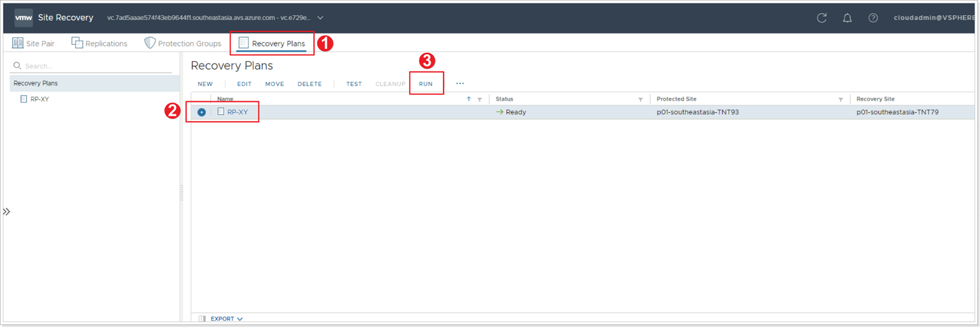
Task: Click the Status column header
Action: point(504,99)
